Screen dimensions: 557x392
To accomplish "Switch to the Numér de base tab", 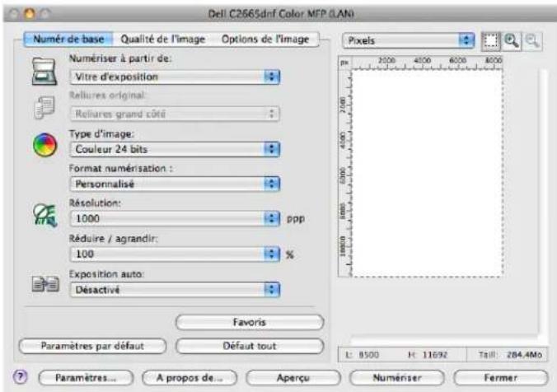I will [x=68, y=39].
